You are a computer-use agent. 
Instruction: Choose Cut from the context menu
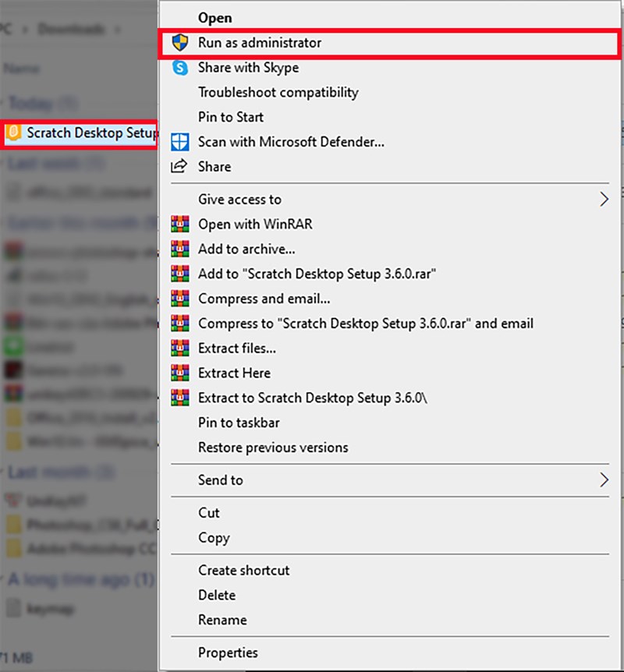point(389,513)
